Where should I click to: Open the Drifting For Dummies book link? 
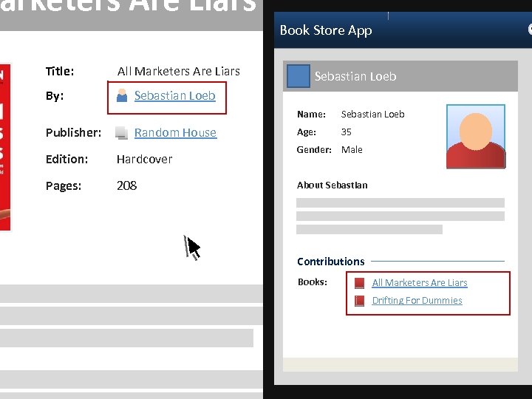click(x=417, y=300)
